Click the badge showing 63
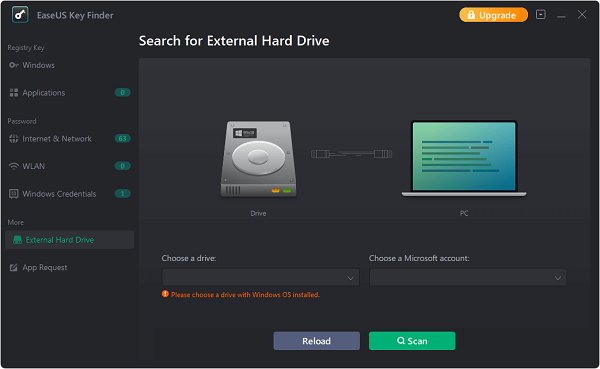This screenshot has width=600, height=369. [x=122, y=138]
